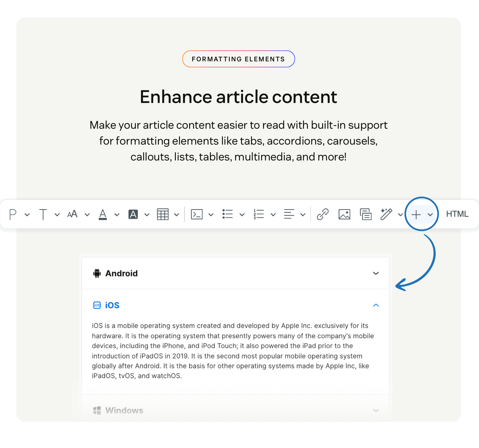Click the insert table icon
479x448 pixels.
click(163, 214)
